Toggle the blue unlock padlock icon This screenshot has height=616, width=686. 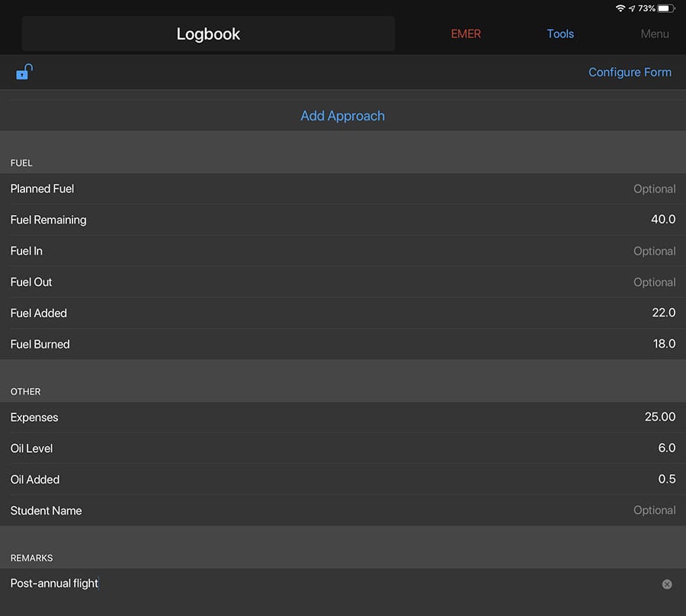24,72
